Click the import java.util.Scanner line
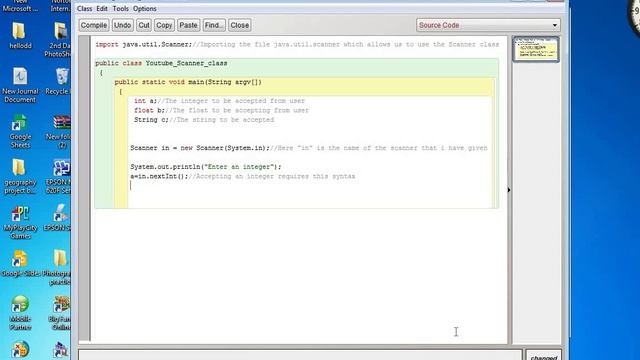 [297, 44]
